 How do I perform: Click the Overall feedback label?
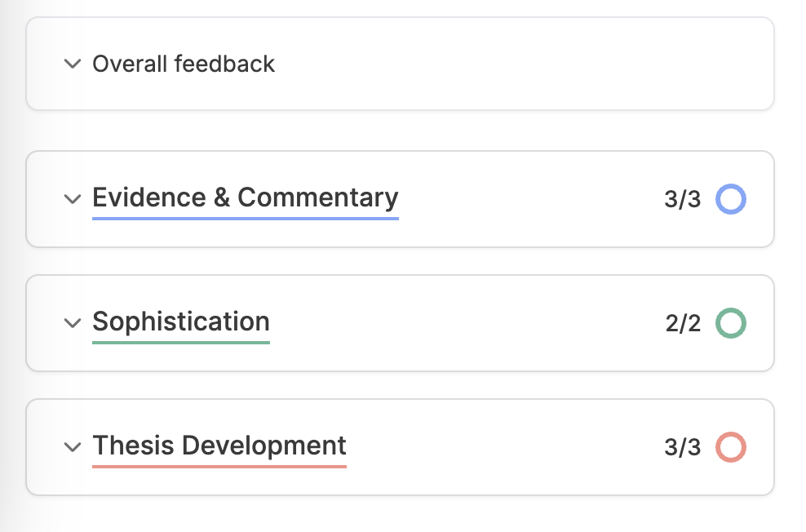tap(184, 64)
